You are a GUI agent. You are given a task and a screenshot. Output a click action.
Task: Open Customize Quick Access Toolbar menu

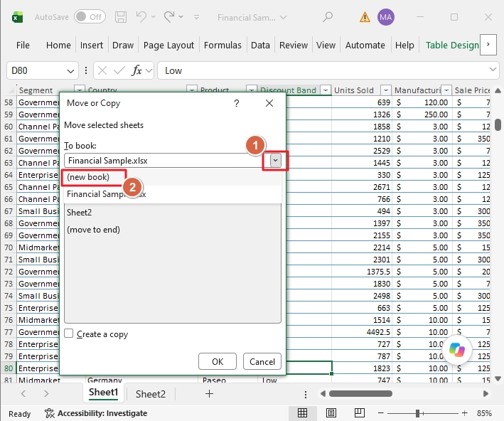pos(196,17)
